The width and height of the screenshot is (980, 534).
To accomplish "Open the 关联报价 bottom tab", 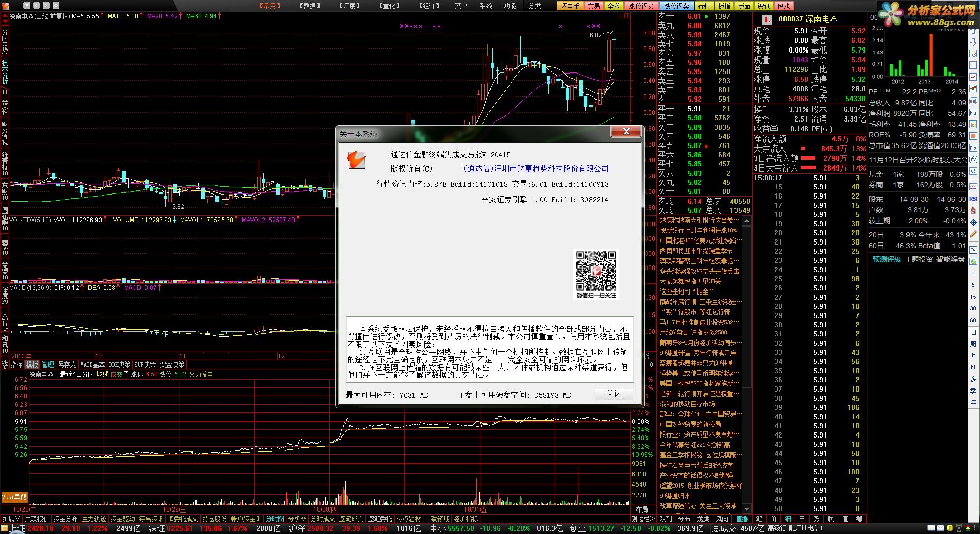I will tap(37, 519).
